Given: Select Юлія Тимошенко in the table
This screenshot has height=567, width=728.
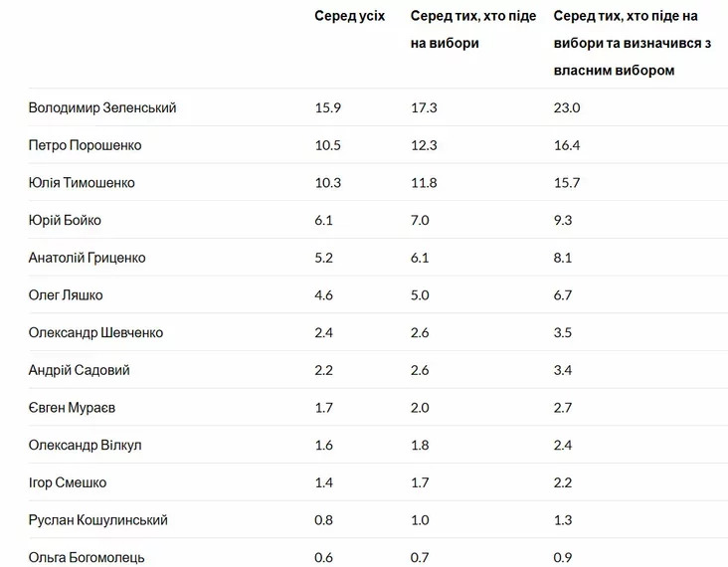Looking at the screenshot, I should tap(82, 182).
